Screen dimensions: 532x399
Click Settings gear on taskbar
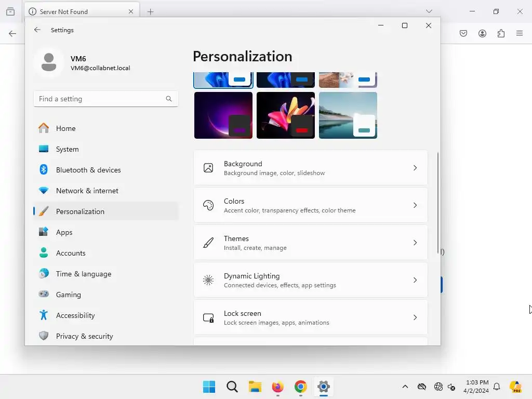click(324, 387)
